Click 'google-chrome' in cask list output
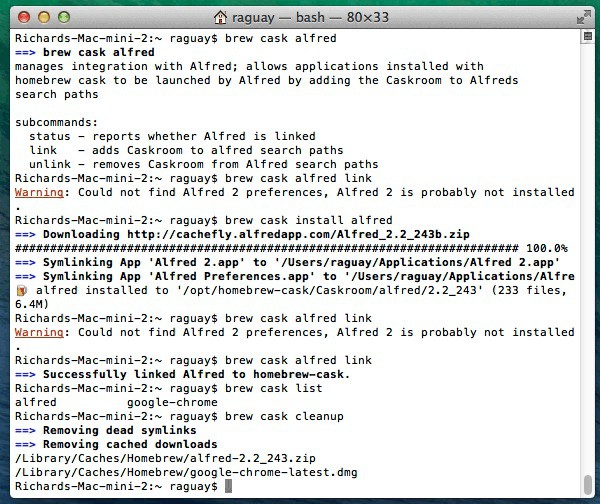 [x=172, y=403]
